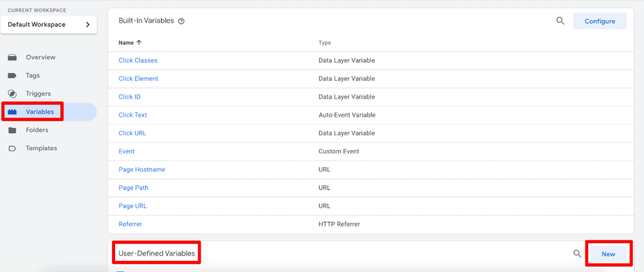This screenshot has height=272, width=644.
Task: Click the Current Workspace label
Action: [36, 10]
